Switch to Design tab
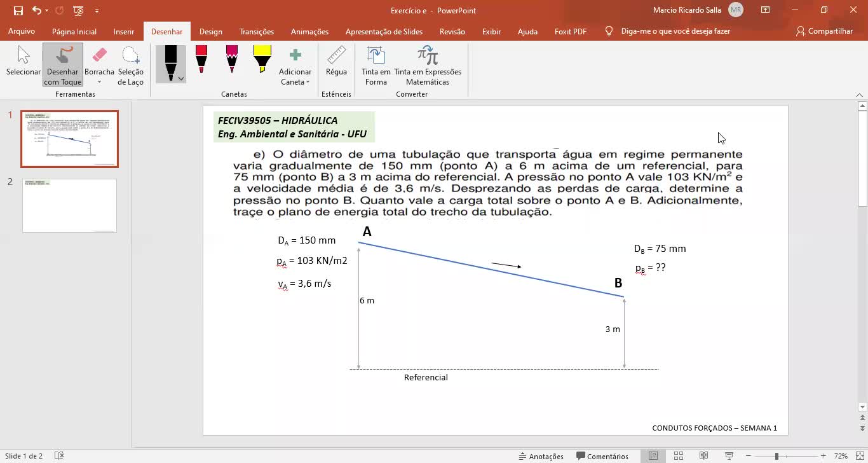Screen dimensions: 868x463 point(211,31)
